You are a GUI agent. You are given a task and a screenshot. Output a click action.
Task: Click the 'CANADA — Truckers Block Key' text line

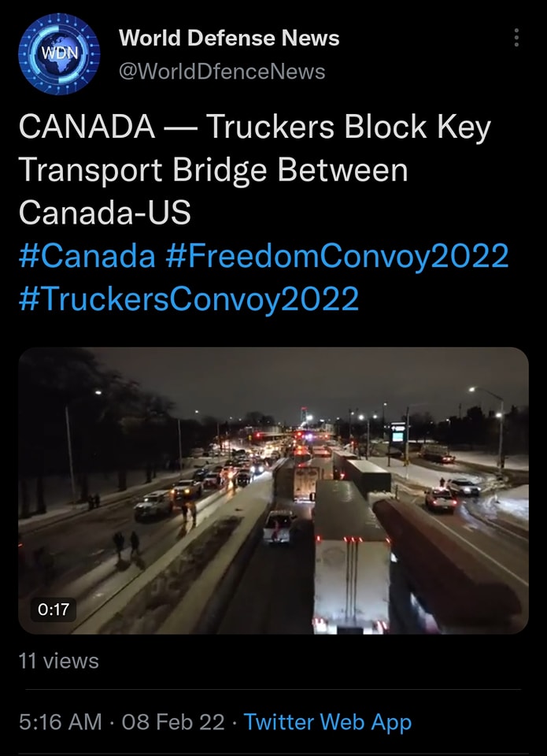(254, 128)
